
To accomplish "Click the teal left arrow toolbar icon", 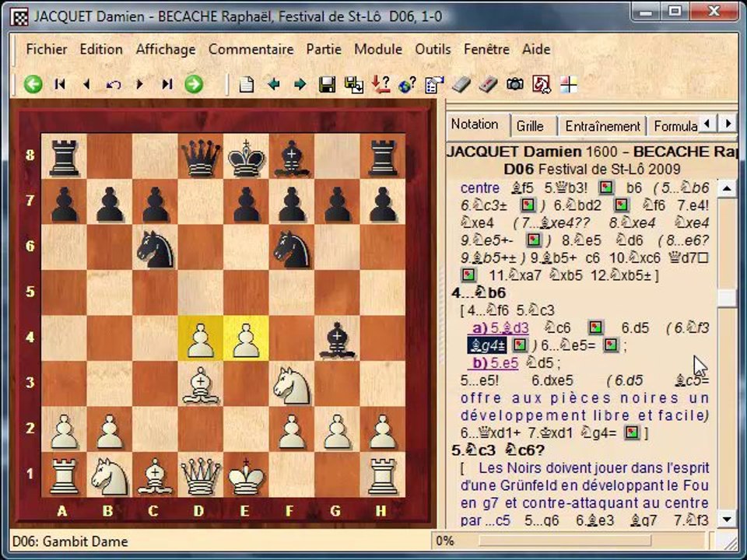I will point(273,85).
